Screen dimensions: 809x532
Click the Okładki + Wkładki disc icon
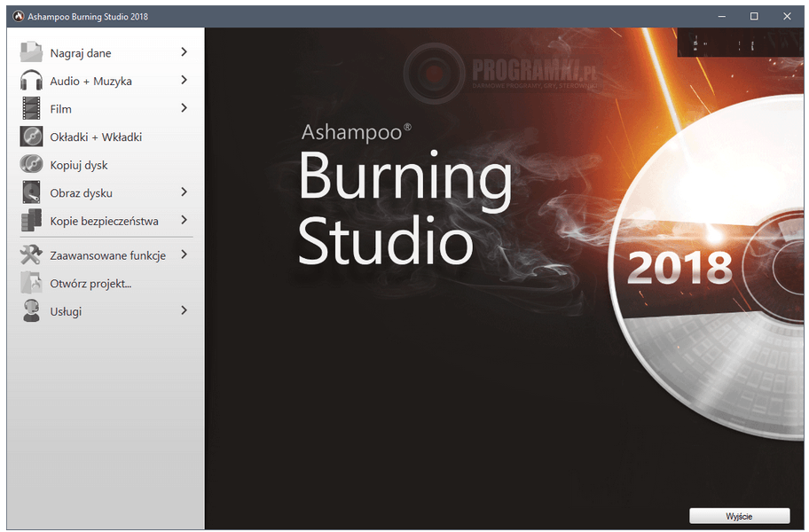click(31, 137)
